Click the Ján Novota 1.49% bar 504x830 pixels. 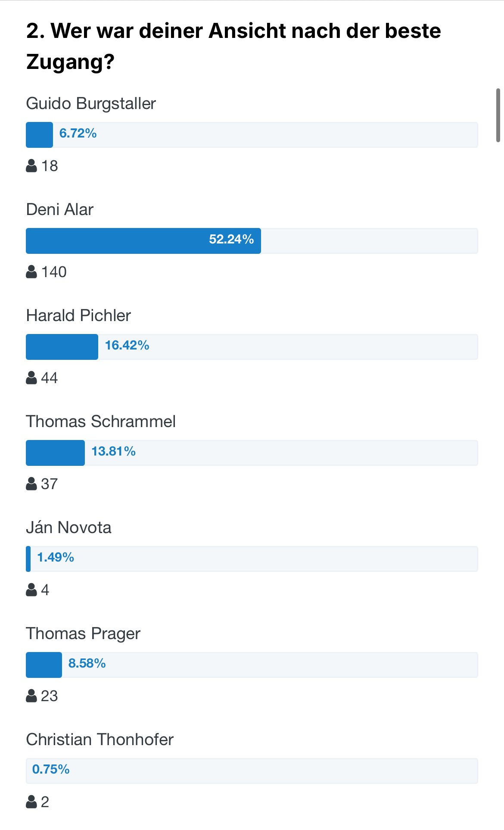[252, 559]
